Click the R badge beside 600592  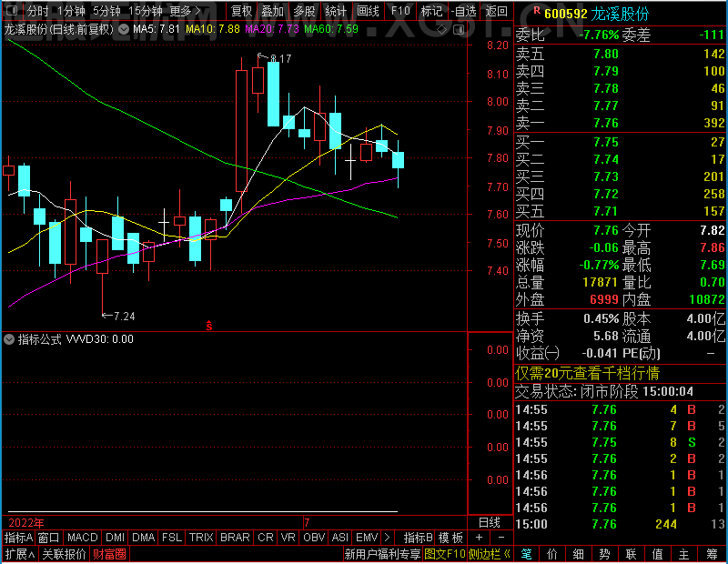pyautogui.click(x=537, y=10)
